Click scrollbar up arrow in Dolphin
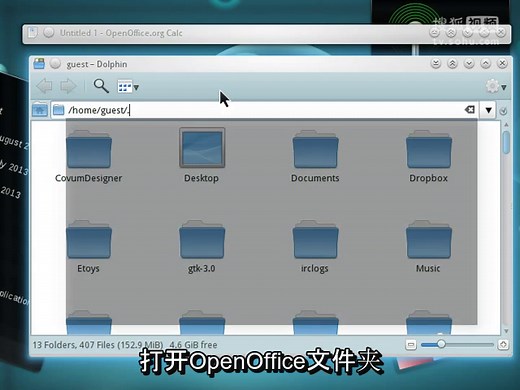520x390 pixels. (506, 124)
